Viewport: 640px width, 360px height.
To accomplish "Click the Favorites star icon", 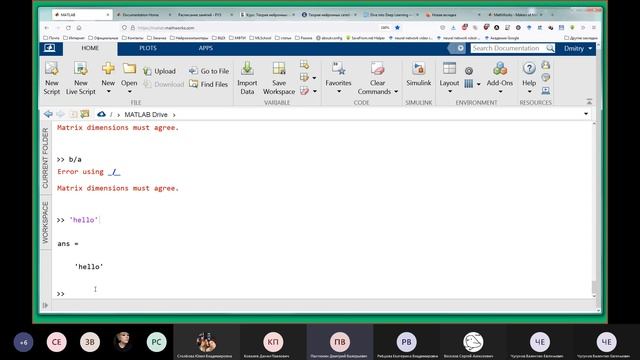I will click(338, 69).
